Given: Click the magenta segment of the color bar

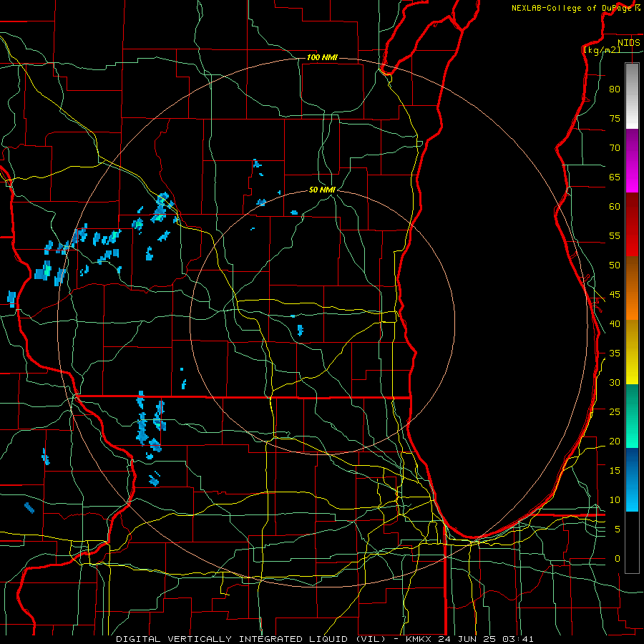Looking at the screenshot, I should (x=632, y=160).
